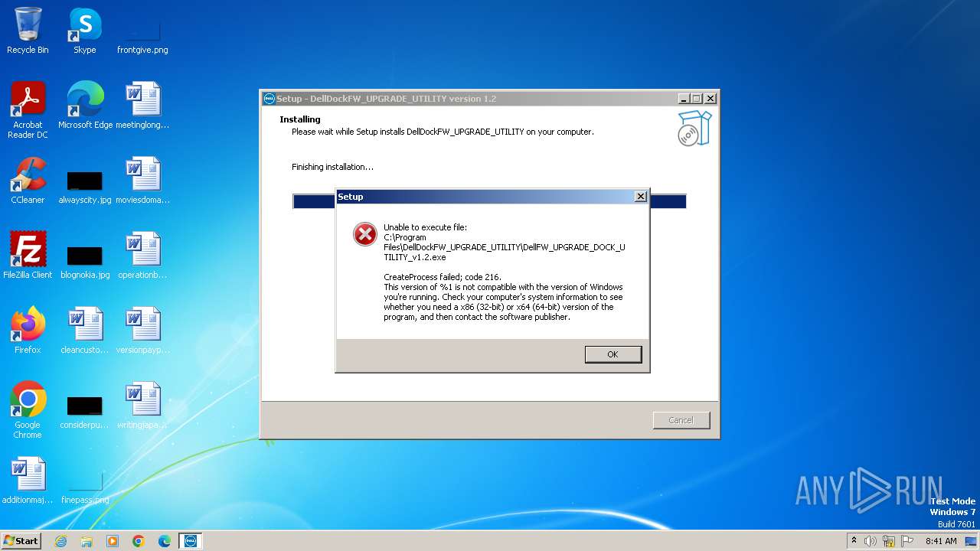Click the Dell setup taskbar button

tap(191, 541)
